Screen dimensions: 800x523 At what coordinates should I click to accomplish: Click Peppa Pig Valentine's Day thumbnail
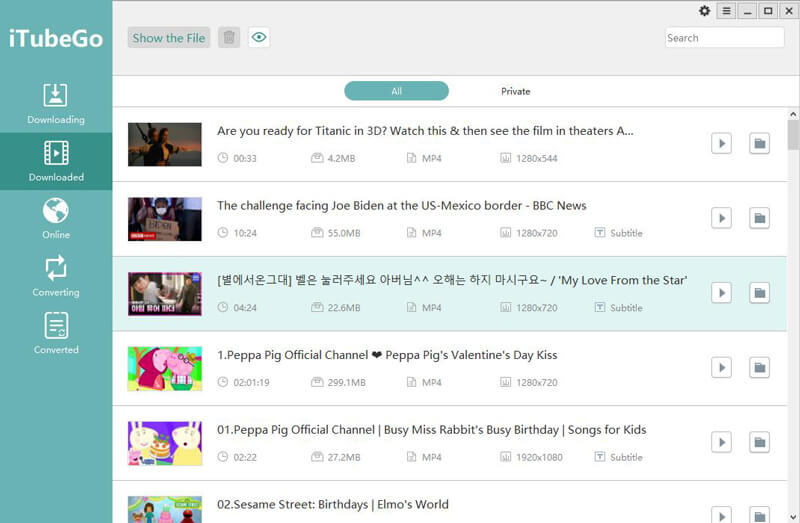[x=165, y=368]
